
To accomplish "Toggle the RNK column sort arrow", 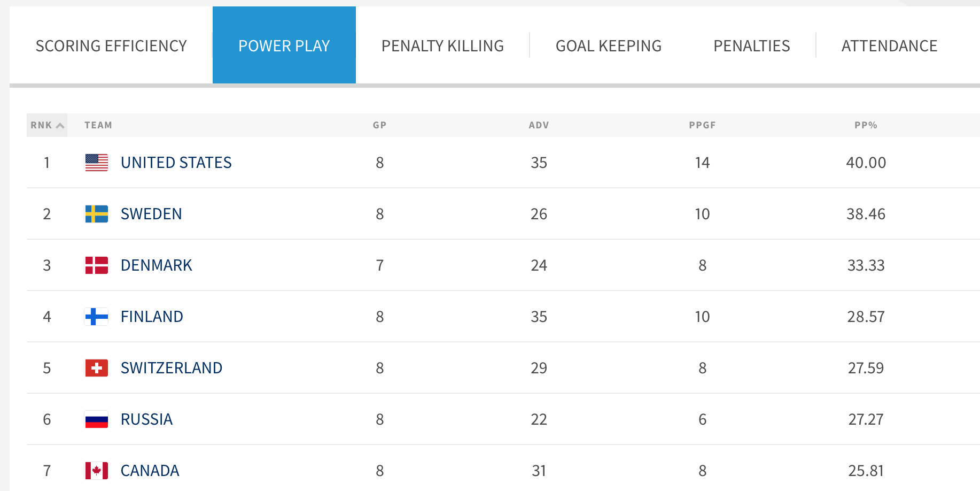I will coord(60,125).
